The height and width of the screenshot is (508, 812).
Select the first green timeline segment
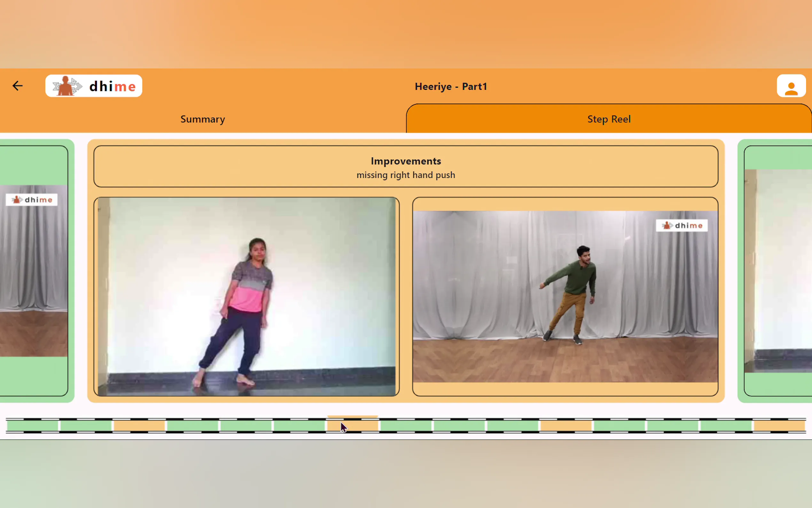tap(33, 426)
